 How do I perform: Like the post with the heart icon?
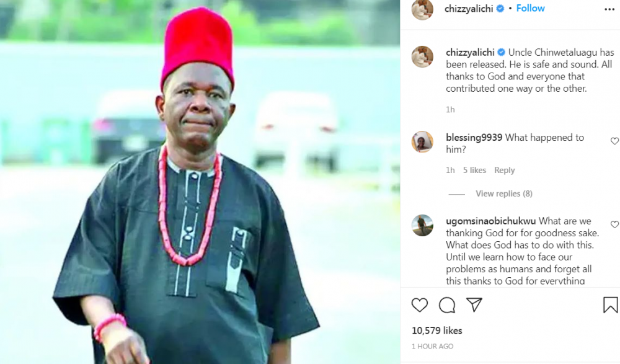(x=420, y=305)
